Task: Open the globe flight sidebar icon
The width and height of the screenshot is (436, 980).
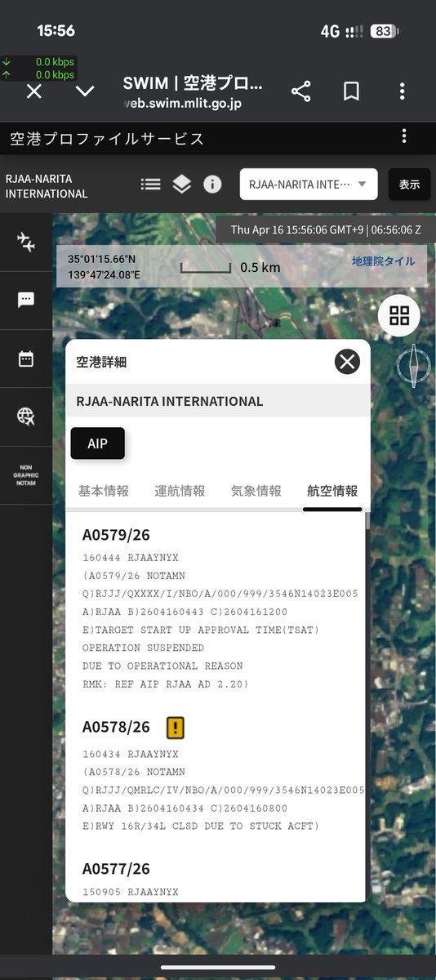Action: coord(26,416)
